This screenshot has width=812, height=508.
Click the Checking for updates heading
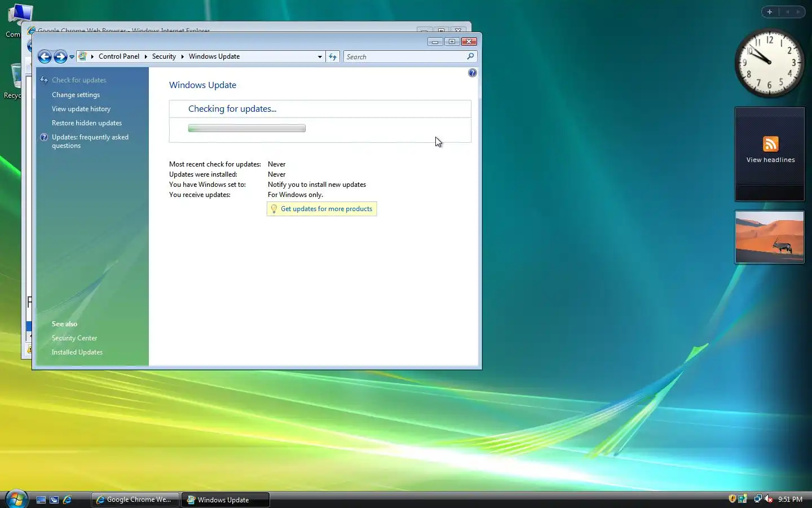pos(232,109)
